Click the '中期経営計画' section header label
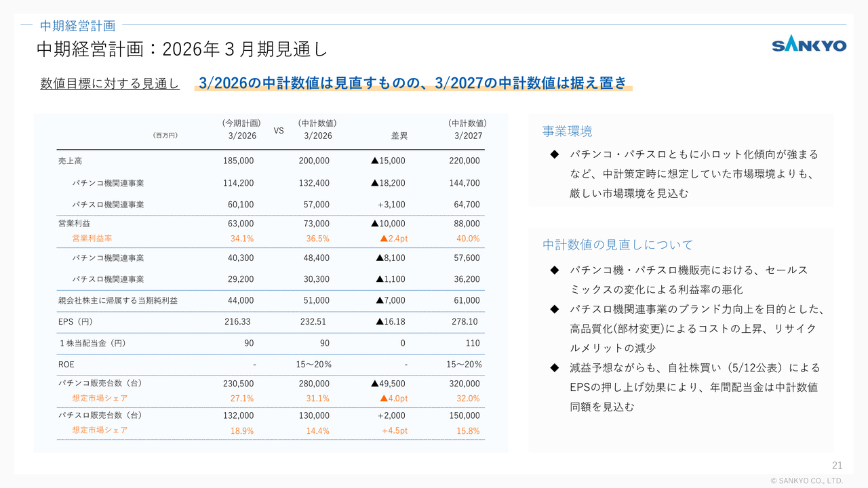This screenshot has width=868, height=488. coord(77,26)
